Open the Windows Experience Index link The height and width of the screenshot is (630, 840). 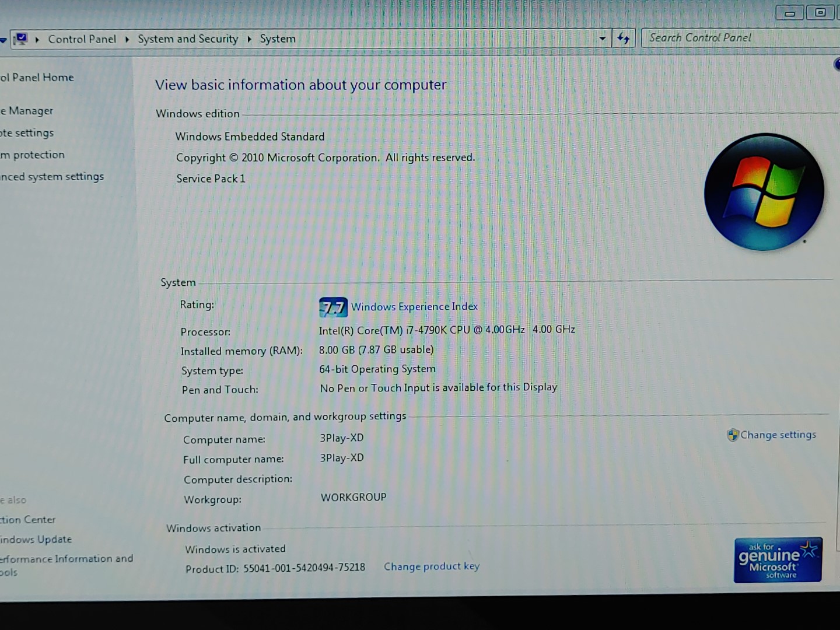click(x=414, y=307)
